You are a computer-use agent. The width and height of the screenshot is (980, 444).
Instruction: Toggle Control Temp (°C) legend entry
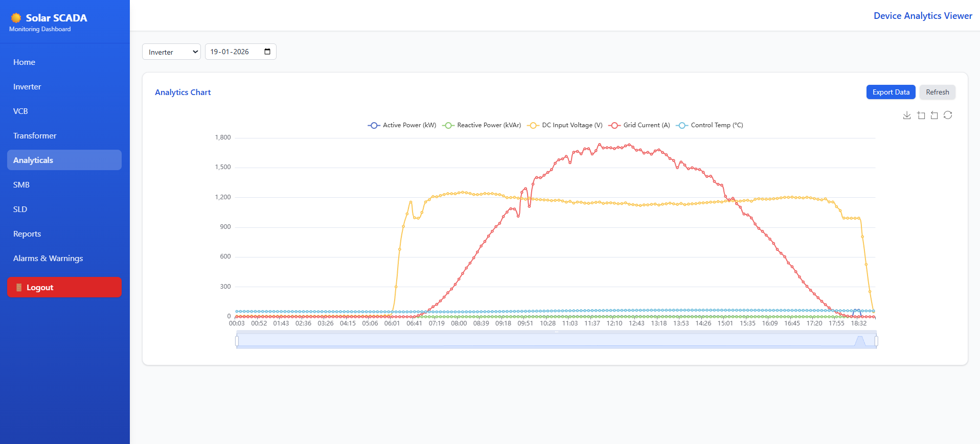[710, 125]
